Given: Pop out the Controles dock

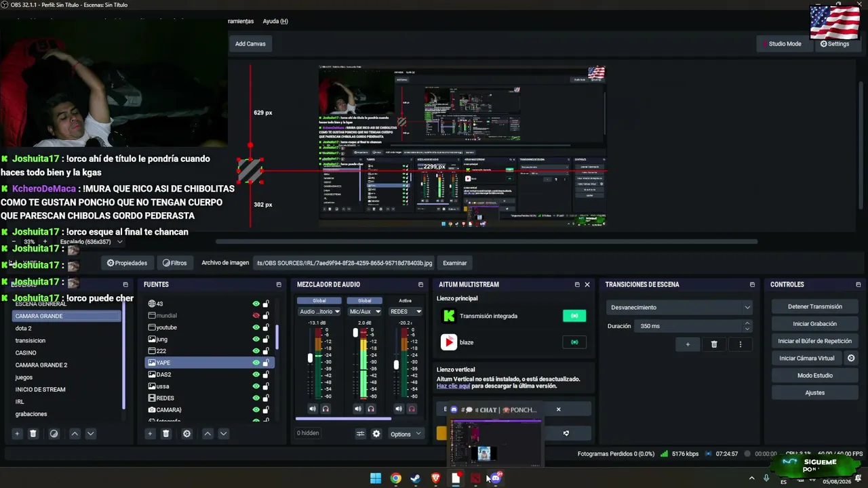Looking at the screenshot, I should [x=859, y=285].
